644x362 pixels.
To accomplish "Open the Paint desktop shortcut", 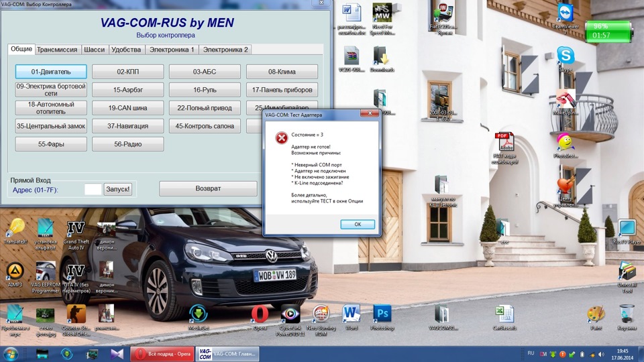I will (596, 318).
